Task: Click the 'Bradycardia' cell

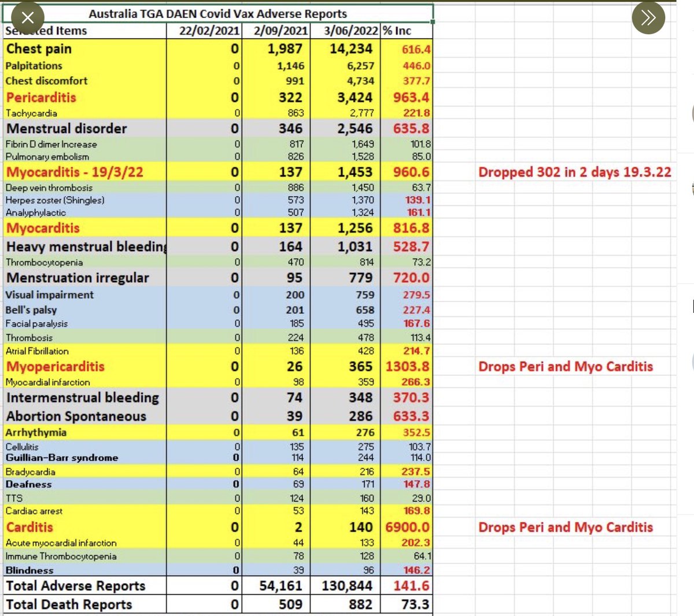Action: [31, 472]
